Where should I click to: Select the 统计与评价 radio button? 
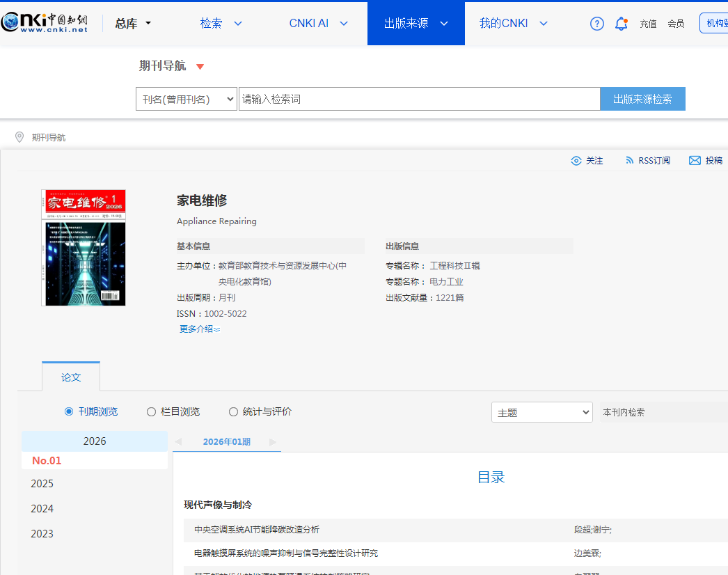pos(233,411)
